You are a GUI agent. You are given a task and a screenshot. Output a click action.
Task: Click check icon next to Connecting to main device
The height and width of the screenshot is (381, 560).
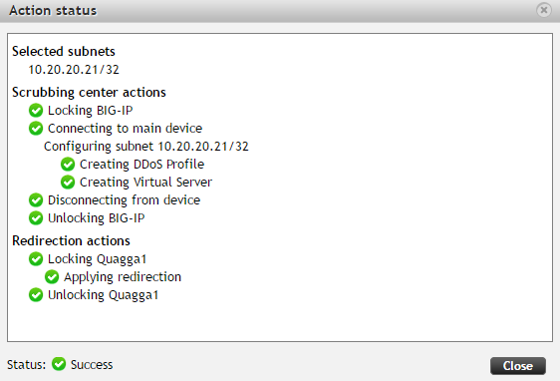pyautogui.click(x=36, y=128)
